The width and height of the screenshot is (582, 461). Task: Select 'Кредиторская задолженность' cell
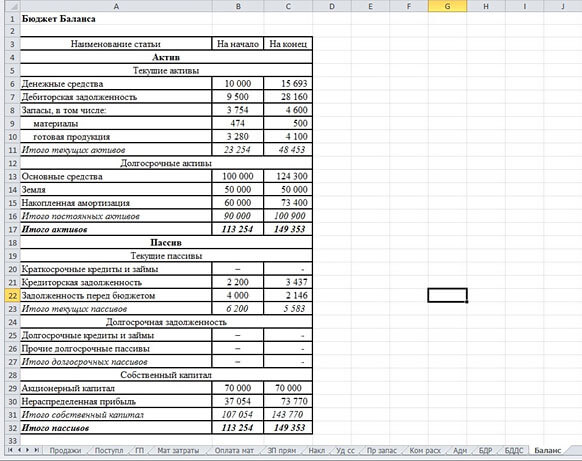pos(116,282)
